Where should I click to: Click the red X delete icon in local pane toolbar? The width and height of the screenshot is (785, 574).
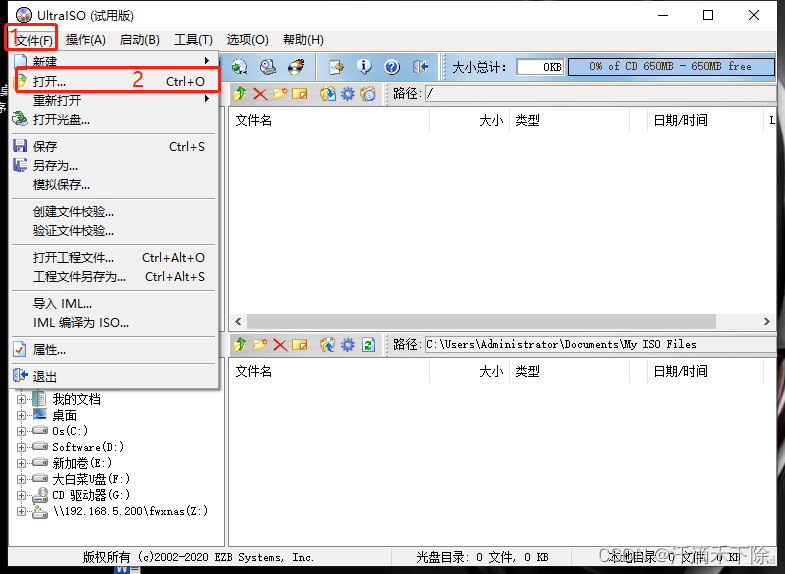(280, 344)
